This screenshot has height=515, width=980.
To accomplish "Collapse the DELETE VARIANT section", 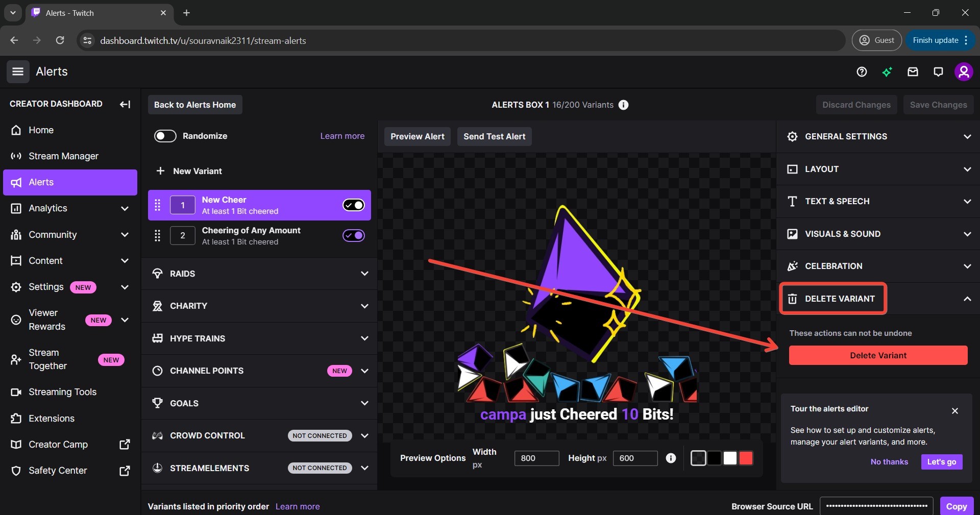I will [966, 300].
